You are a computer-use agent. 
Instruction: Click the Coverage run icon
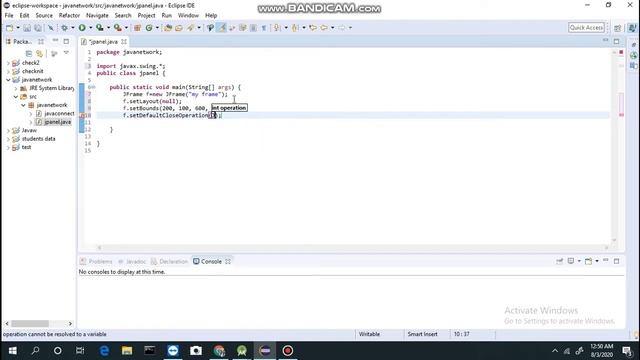click(x=100, y=28)
